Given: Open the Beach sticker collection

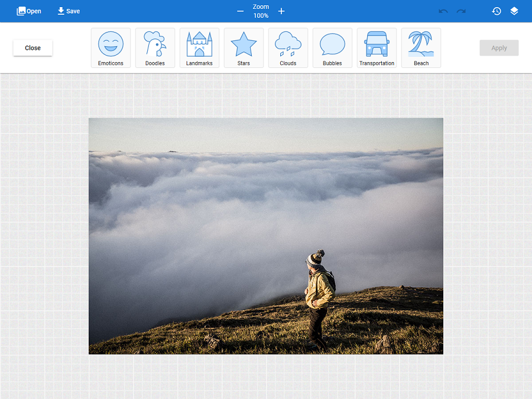Looking at the screenshot, I should click(421, 48).
